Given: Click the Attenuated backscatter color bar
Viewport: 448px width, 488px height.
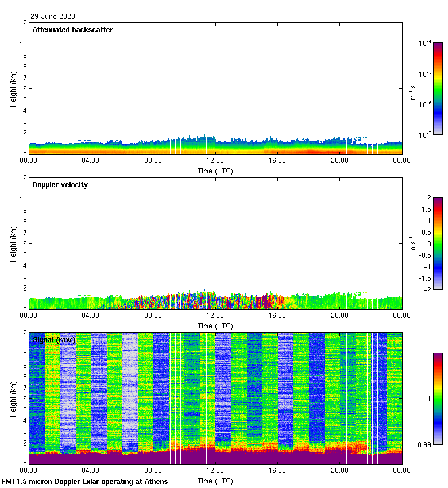Looking at the screenshot, I should pyautogui.click(x=438, y=88).
